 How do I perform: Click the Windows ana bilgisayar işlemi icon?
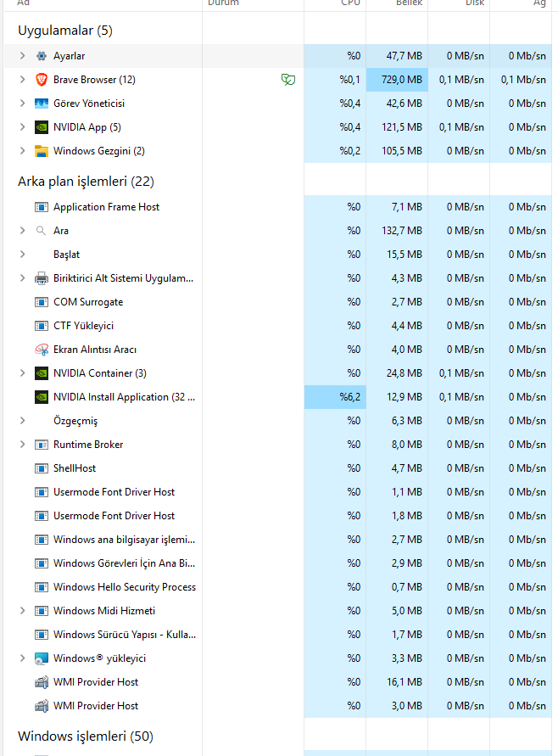click(x=42, y=540)
